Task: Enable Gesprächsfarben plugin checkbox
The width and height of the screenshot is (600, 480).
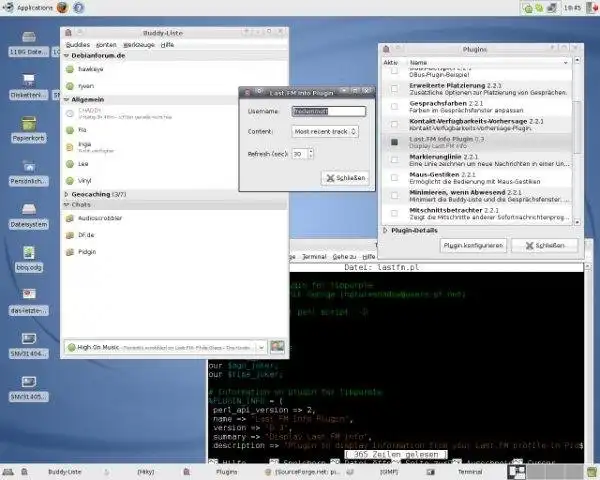Action: point(394,106)
